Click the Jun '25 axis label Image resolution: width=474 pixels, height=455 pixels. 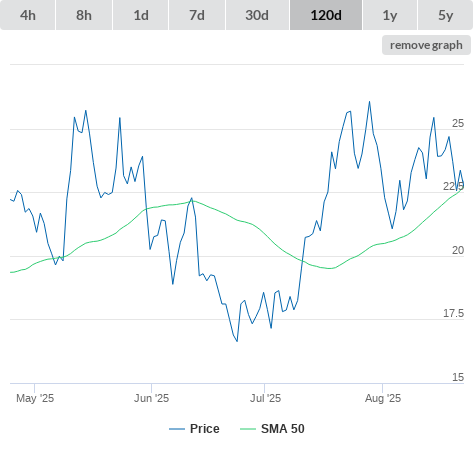click(x=151, y=398)
